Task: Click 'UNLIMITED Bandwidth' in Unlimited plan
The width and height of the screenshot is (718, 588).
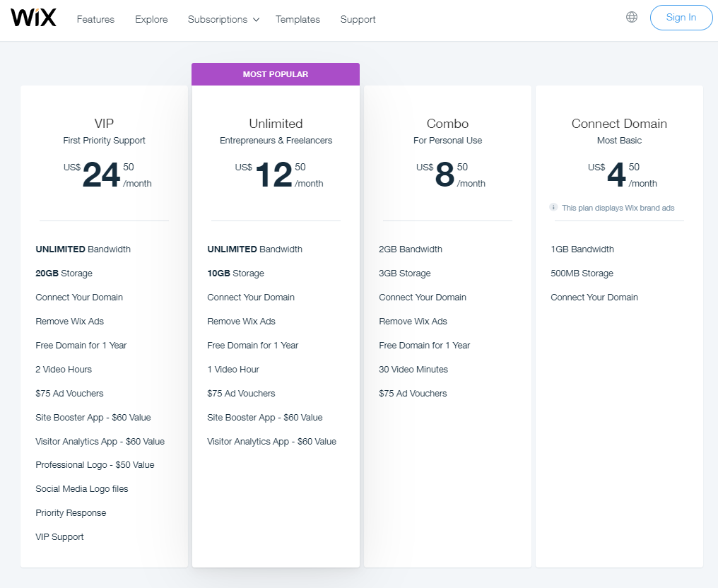Action: pos(254,249)
